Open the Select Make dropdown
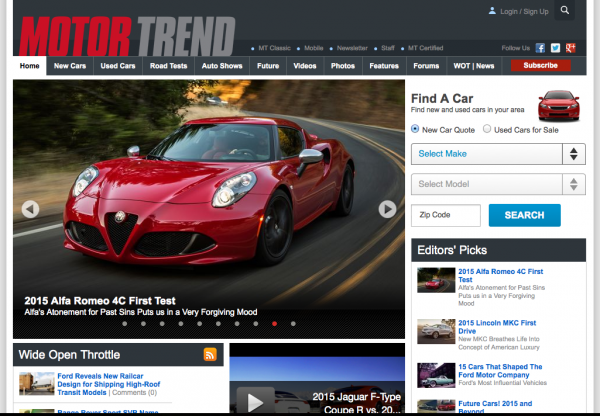The height and width of the screenshot is (416, 600). coord(498,154)
